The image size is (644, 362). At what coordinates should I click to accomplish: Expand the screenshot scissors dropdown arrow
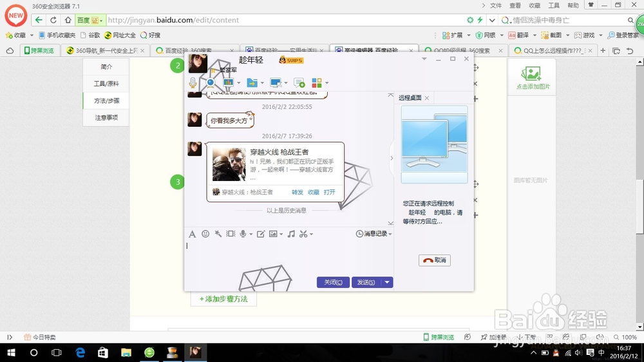tap(311, 234)
